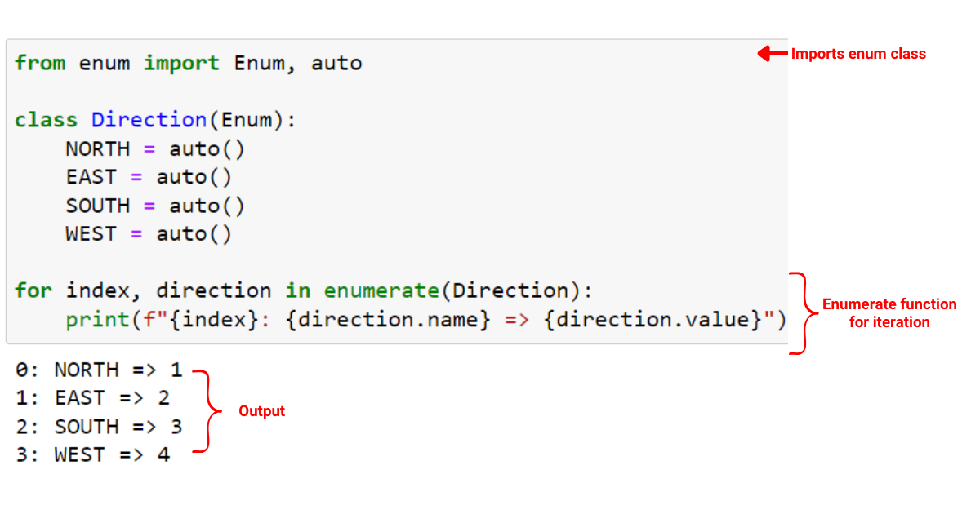Image resolution: width=980 pixels, height=514 pixels.
Task: Click output line '3: WEST => 4'
Action: pos(92,455)
